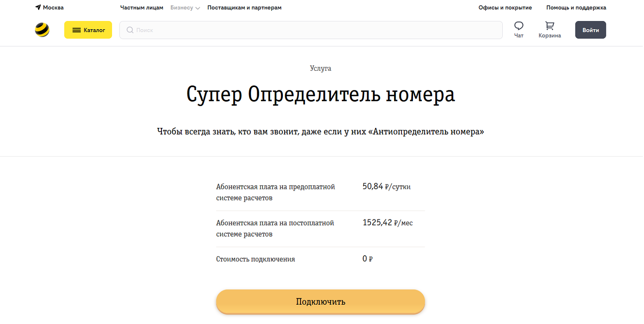Click the Beeline striped ball logo

42,30
